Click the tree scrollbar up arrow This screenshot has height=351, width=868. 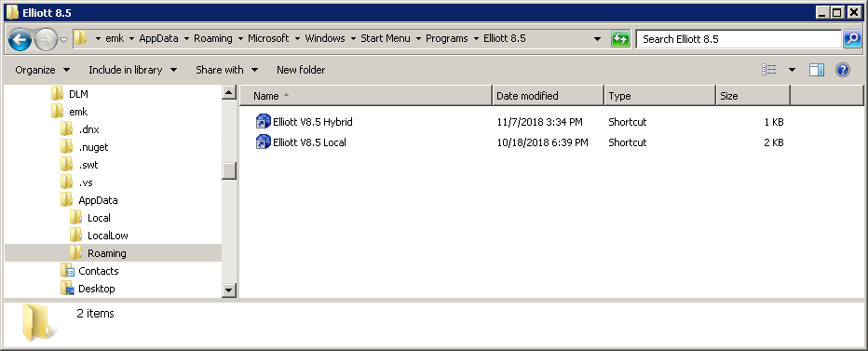click(229, 92)
